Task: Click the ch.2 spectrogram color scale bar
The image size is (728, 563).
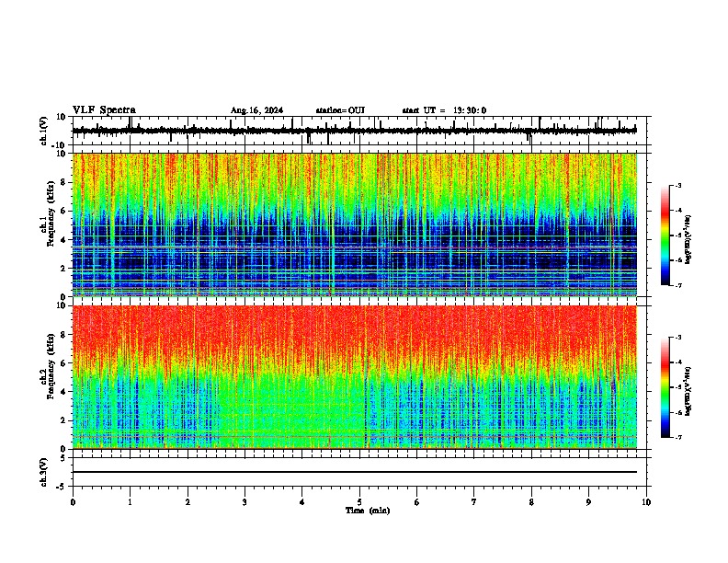Action: tap(665, 387)
